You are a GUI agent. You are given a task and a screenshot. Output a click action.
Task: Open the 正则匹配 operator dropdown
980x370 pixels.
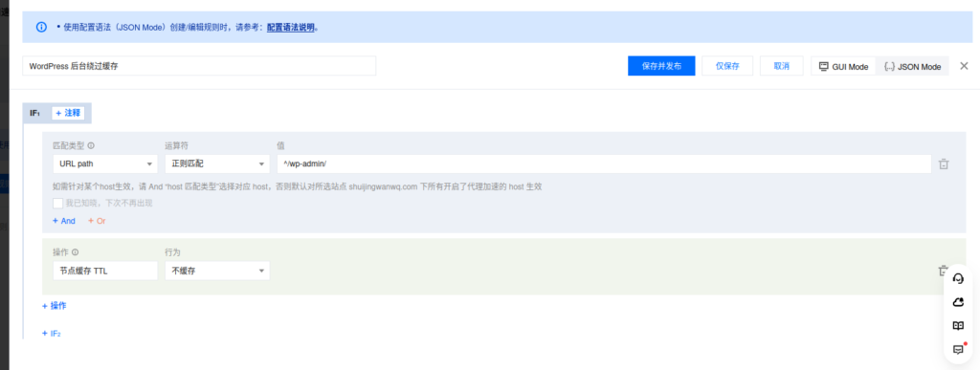tap(217, 163)
